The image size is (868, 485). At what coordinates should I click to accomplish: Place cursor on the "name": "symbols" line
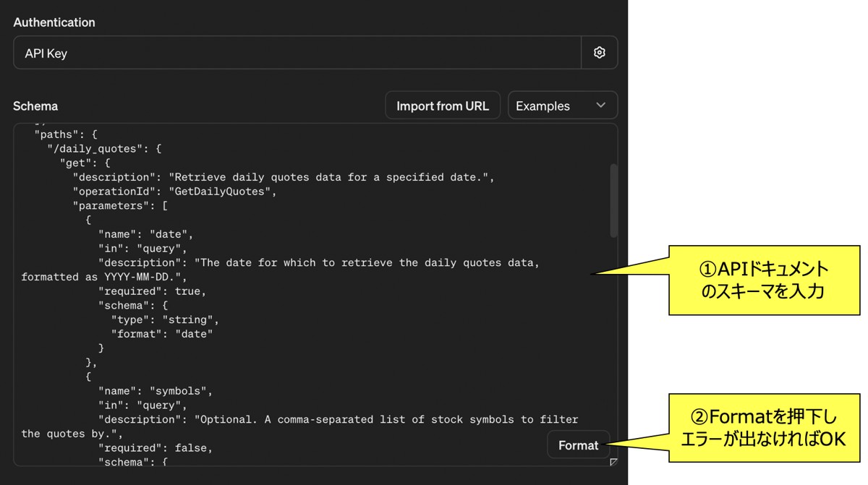(156, 391)
